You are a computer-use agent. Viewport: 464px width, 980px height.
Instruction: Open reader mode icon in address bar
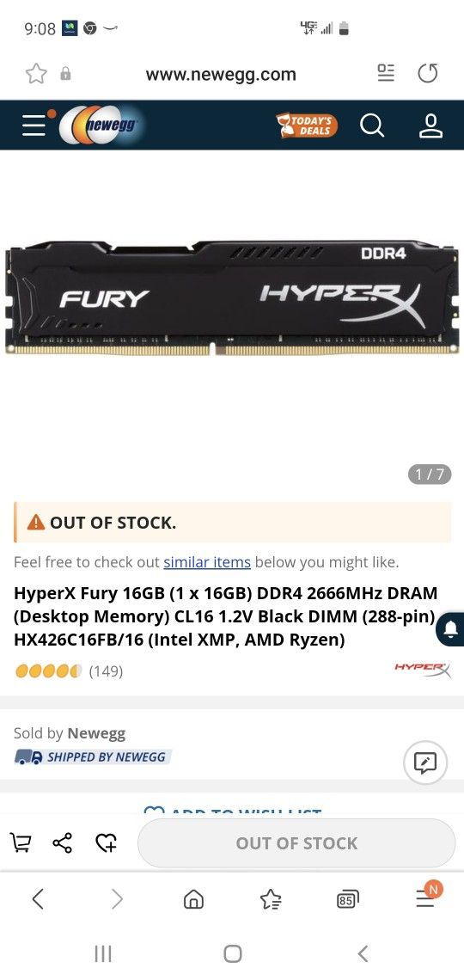[386, 73]
